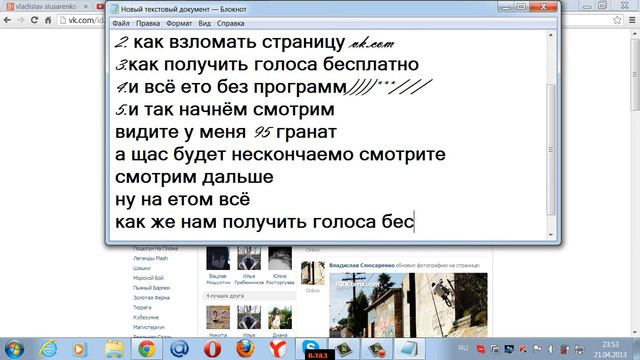Launch Internet Explorer from the taskbar
640x360 pixels.
pyautogui.click(x=48, y=349)
